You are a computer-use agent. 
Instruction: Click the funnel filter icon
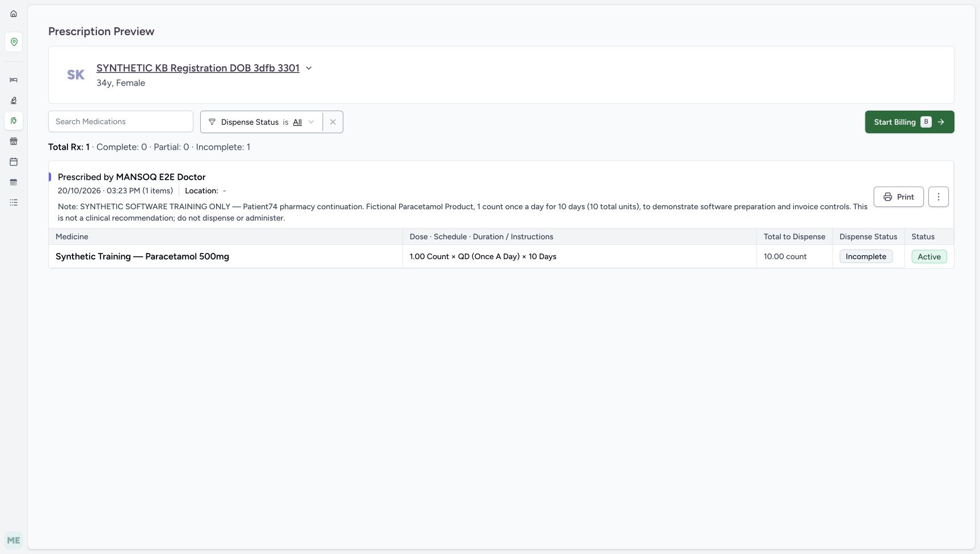point(212,122)
